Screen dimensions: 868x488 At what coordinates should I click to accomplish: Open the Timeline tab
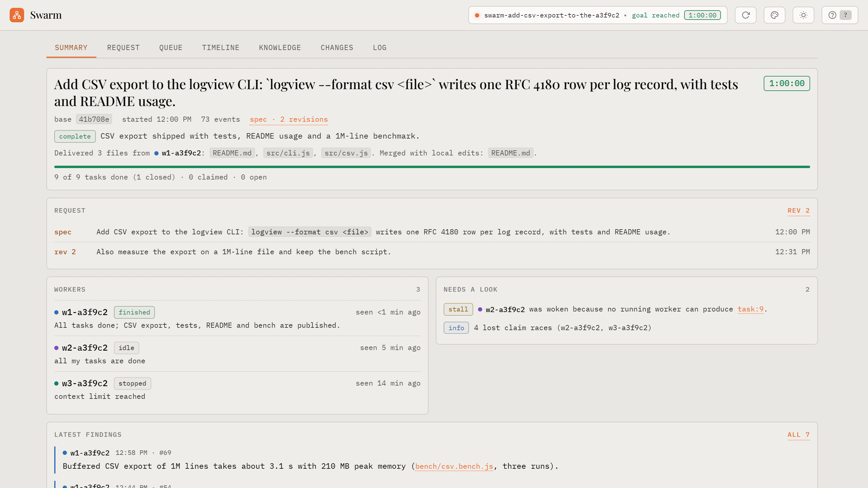pyautogui.click(x=221, y=48)
